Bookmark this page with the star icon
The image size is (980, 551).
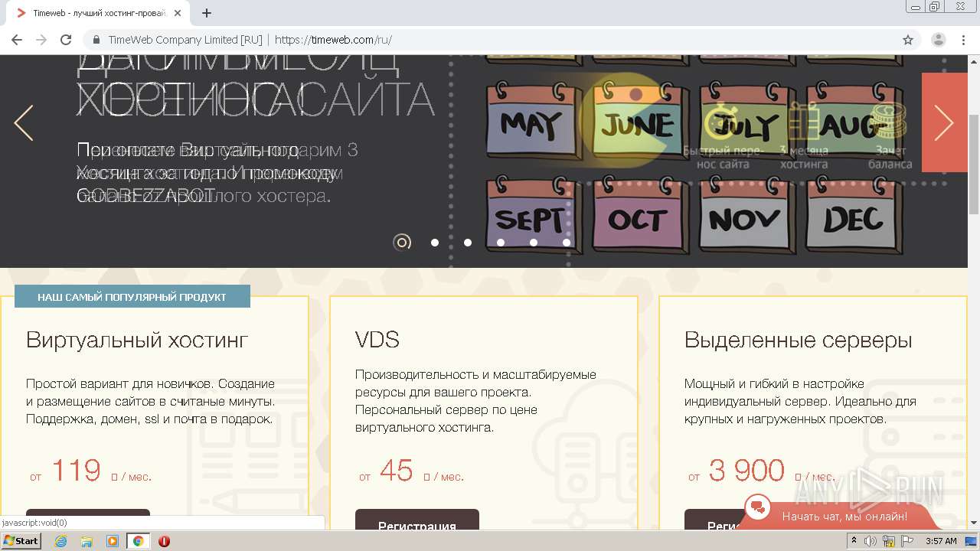908,40
